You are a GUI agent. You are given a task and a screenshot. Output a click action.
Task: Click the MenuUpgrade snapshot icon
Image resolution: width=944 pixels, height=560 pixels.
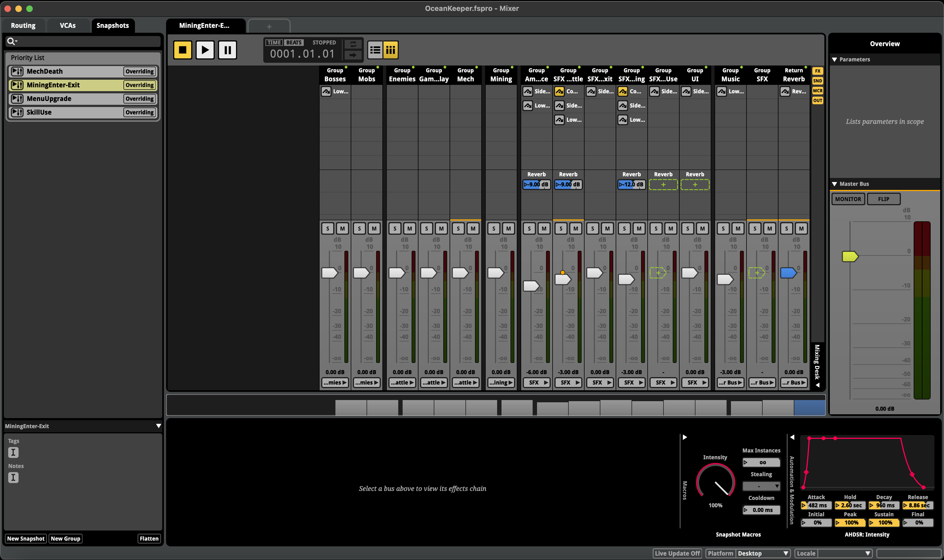(x=17, y=99)
